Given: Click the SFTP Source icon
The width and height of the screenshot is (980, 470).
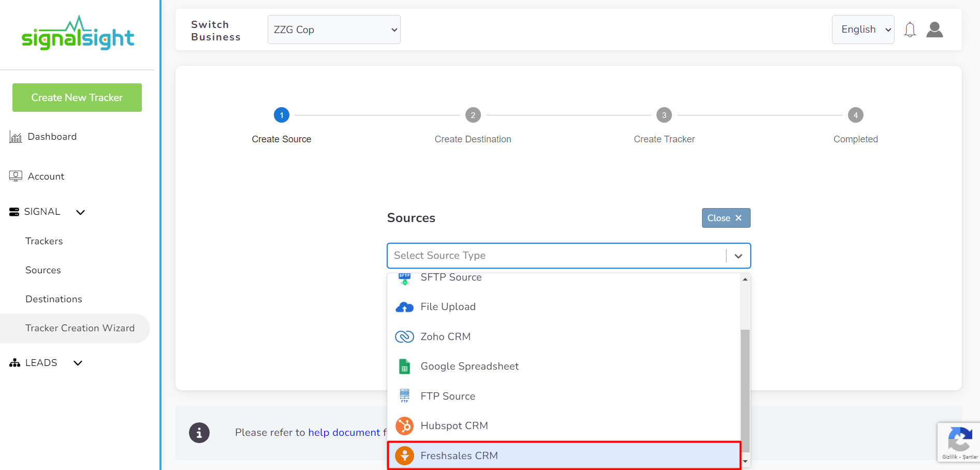Looking at the screenshot, I should click(x=404, y=278).
